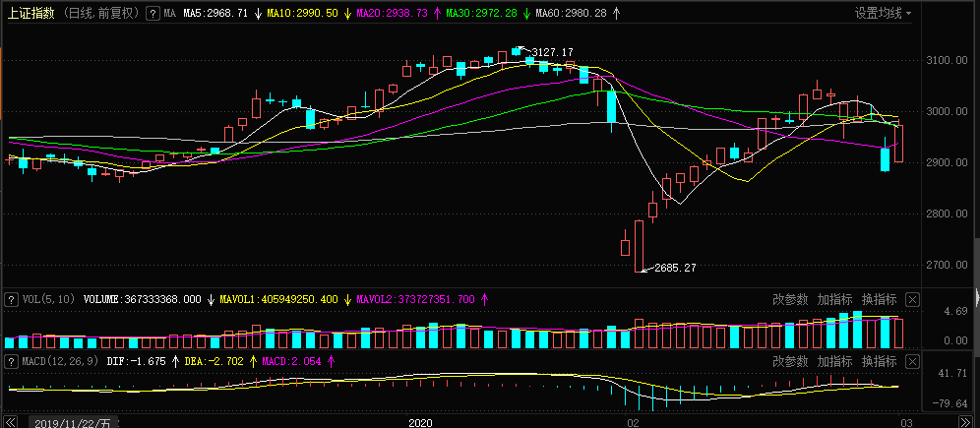Click the help icon beside MACD(12,26,9)
980x428 pixels.
tap(11, 362)
